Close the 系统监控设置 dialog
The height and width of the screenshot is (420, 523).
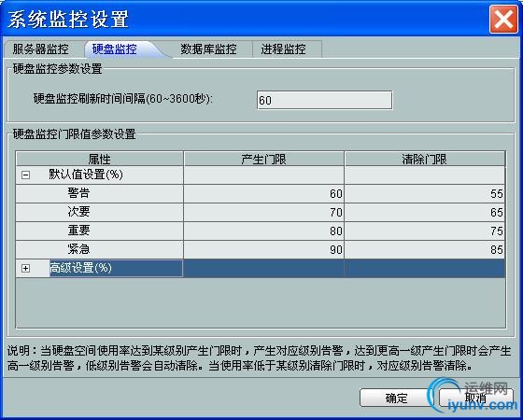pyautogui.click(x=503, y=20)
